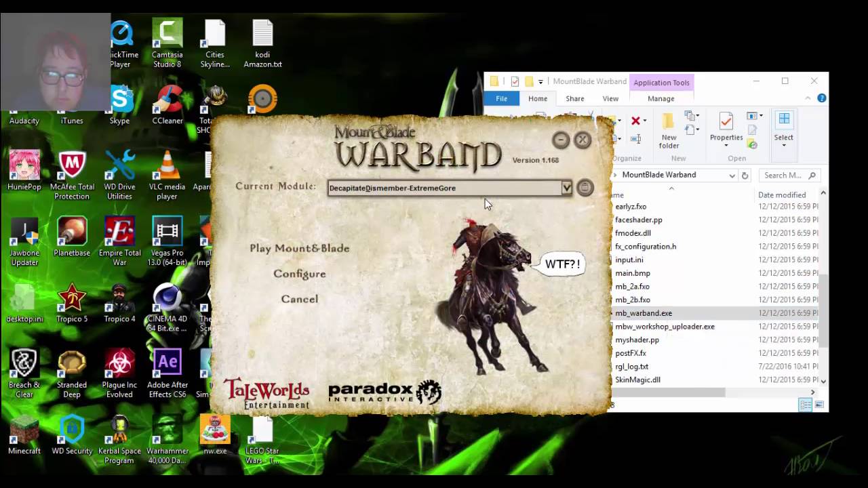This screenshot has width=868, height=488.
Task: Collapse the Explorer ribbon with the chevron
Action: pyautogui.click(x=808, y=98)
